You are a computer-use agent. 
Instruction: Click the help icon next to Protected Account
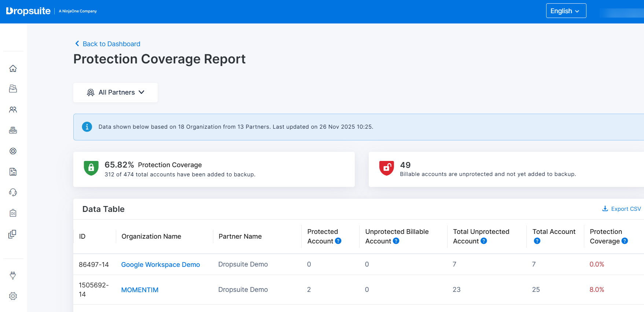pyautogui.click(x=338, y=241)
